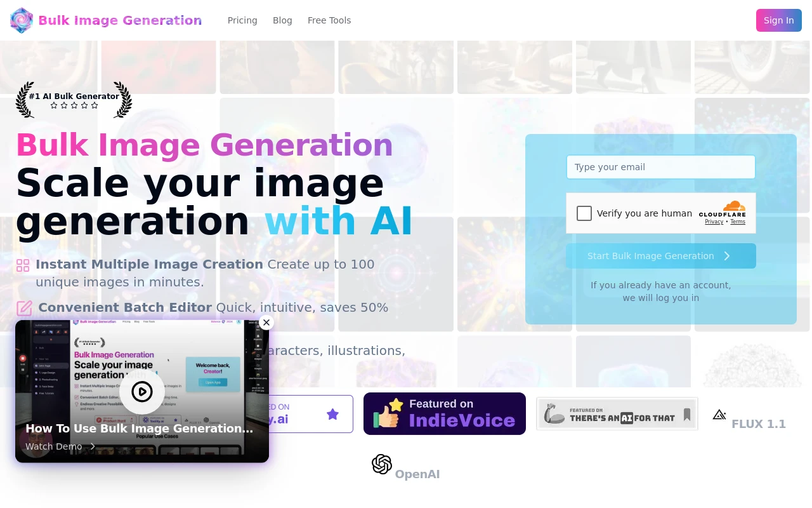Click the FLUX 1.1 triangle icon

[x=719, y=414]
